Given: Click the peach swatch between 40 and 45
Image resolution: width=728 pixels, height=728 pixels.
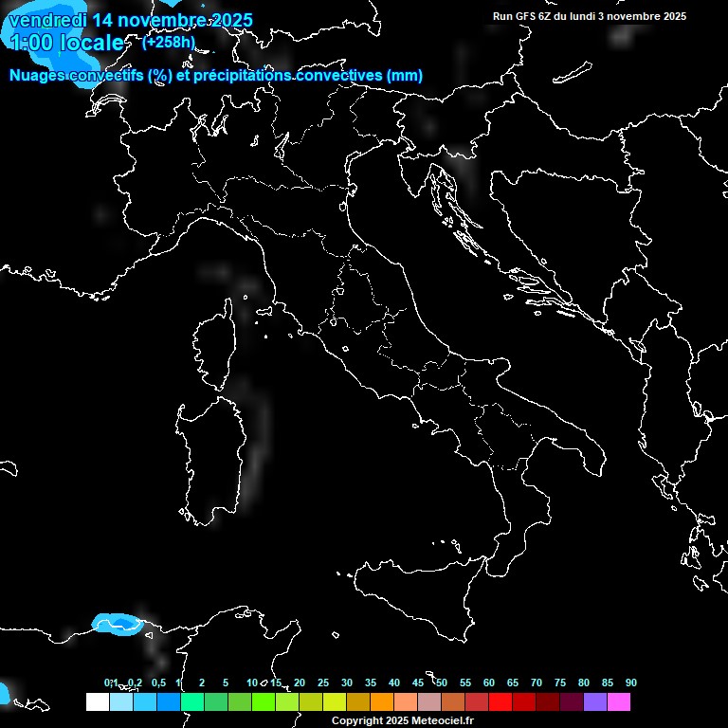Looking at the screenshot, I should coord(406,701).
